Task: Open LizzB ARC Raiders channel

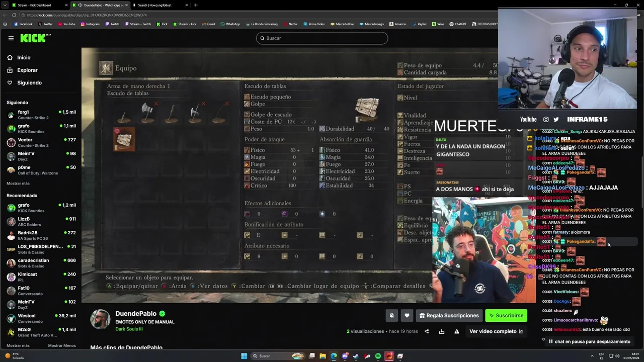Action: pyautogui.click(x=41, y=222)
